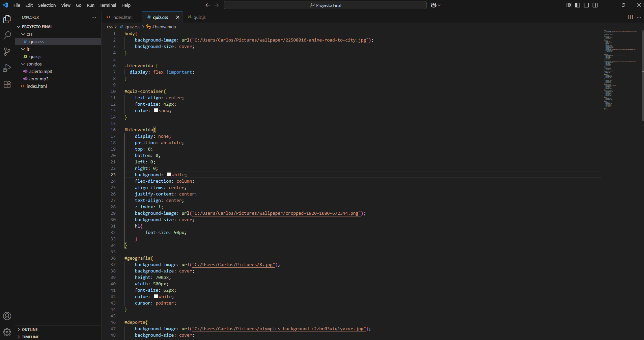Screen dimensions: 644x340
Task: Open the Accounts icon
Action: coord(7,316)
